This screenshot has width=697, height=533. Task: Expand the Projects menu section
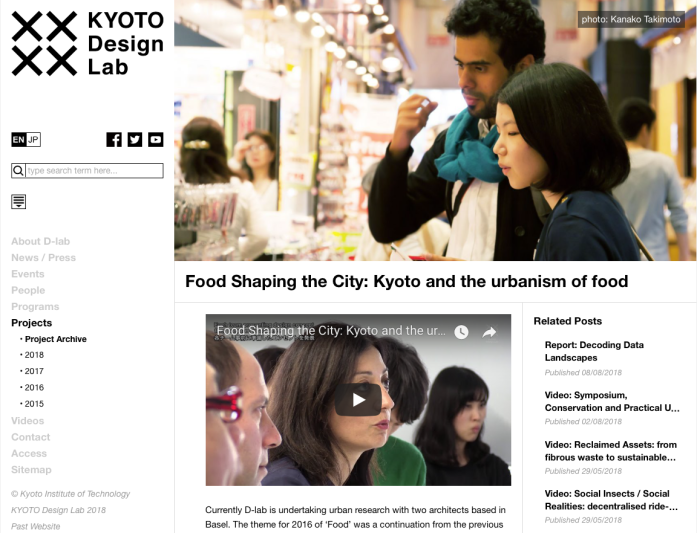pyautogui.click(x=32, y=323)
